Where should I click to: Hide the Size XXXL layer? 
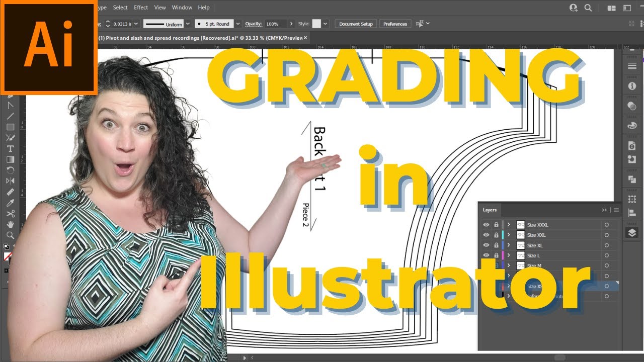coord(486,225)
